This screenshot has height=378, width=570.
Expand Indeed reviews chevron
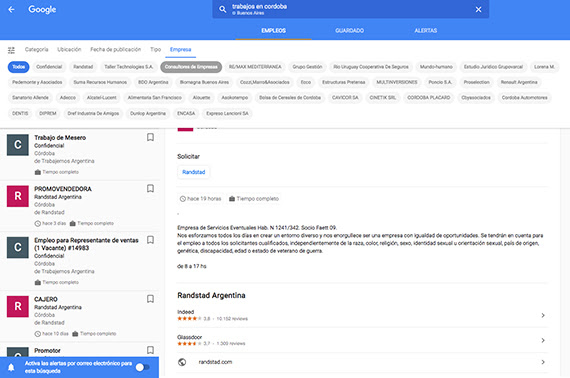pyautogui.click(x=543, y=315)
